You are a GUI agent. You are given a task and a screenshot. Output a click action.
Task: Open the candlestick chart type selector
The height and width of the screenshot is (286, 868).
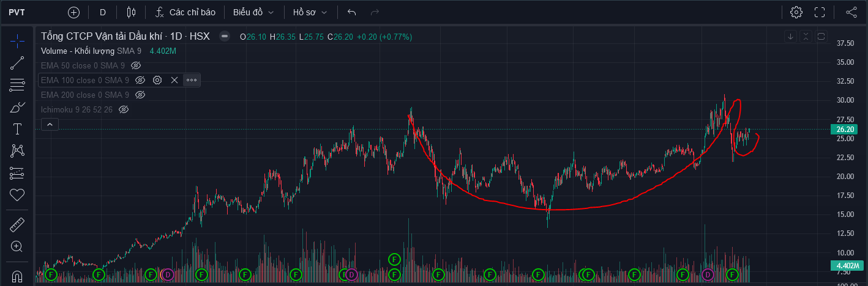pos(131,12)
